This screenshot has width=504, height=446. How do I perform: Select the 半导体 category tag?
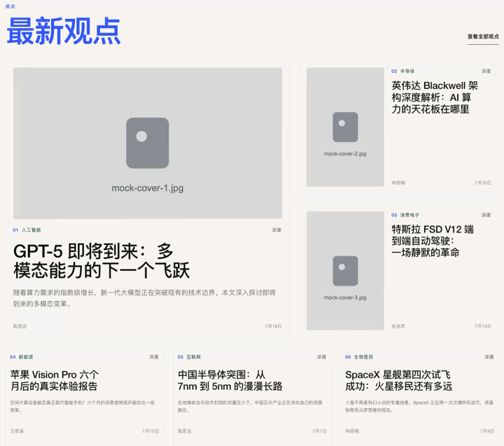407,71
